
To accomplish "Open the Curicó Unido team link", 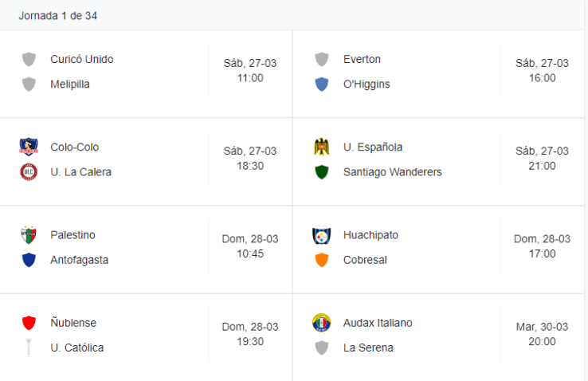I will pyautogui.click(x=81, y=59).
